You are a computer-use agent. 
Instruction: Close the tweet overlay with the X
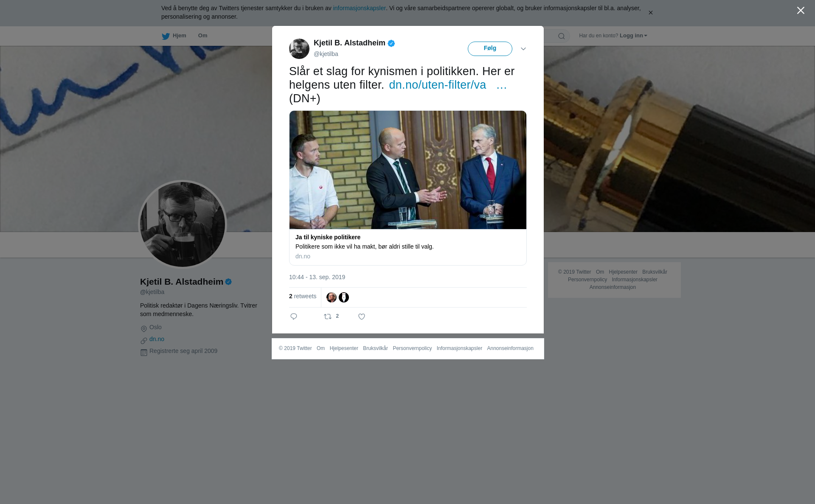pos(801,11)
